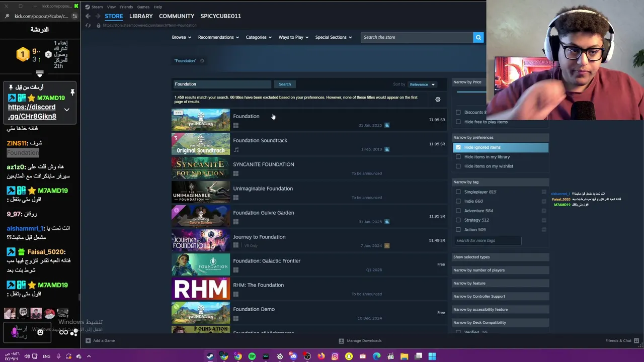Open the Steam menu

[97, 7]
